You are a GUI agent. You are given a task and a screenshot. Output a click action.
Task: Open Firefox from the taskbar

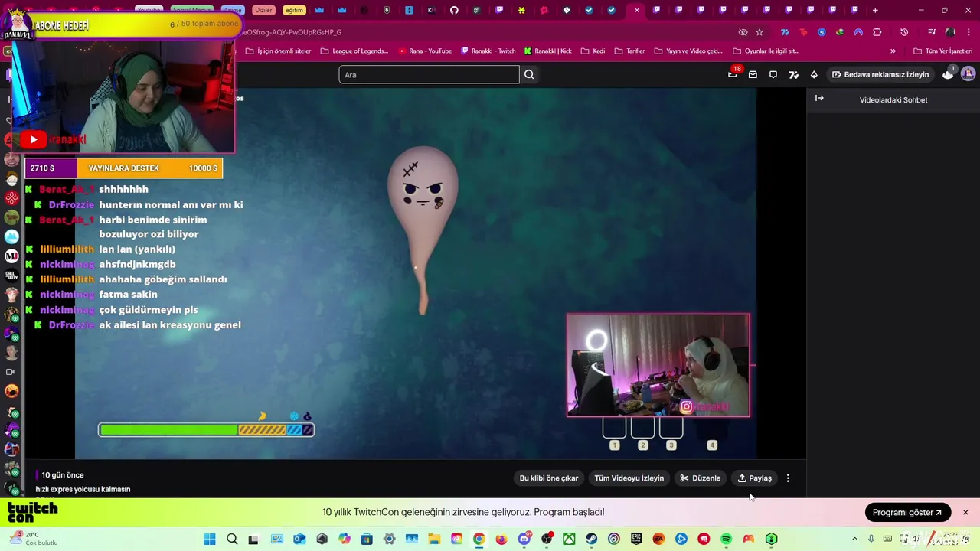[501, 539]
